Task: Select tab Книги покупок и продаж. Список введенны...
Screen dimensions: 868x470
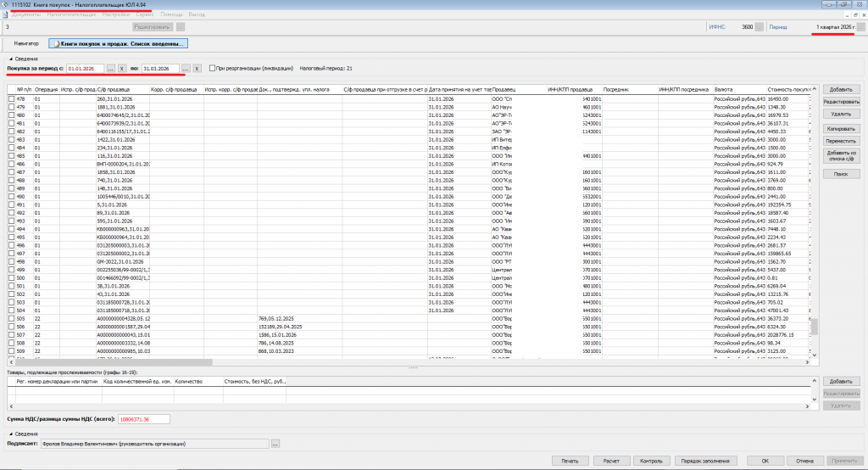Action: pyautogui.click(x=118, y=43)
